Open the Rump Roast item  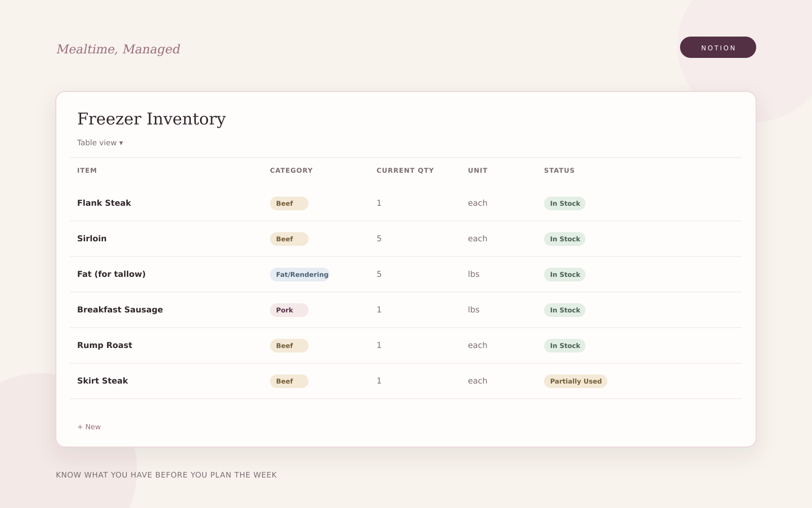pos(105,345)
